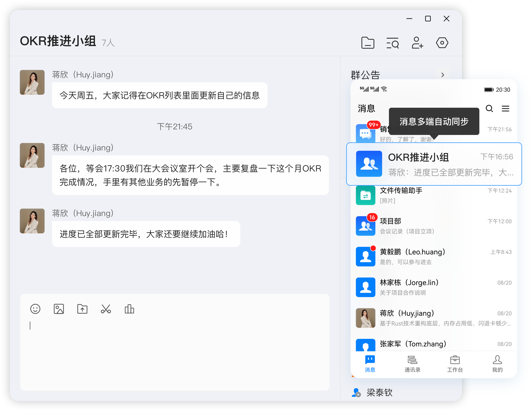Open the hamburger menu in 消息 panel
The image size is (532, 411).
point(505,109)
